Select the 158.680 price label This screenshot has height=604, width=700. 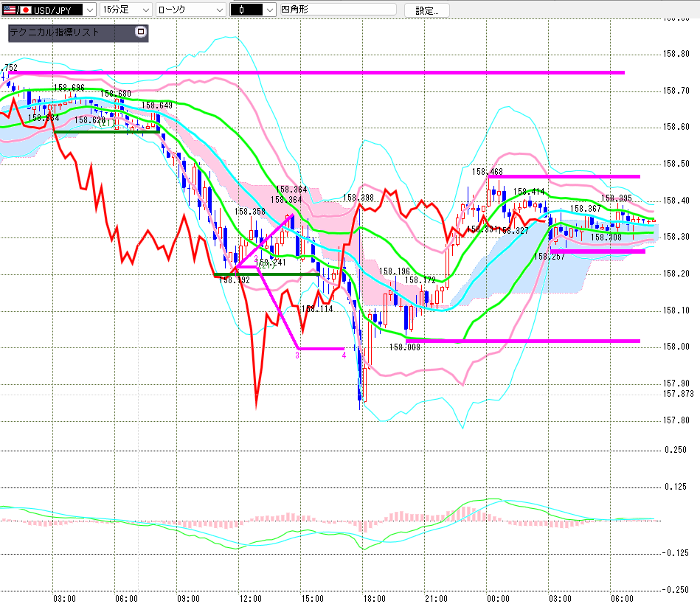(x=116, y=94)
